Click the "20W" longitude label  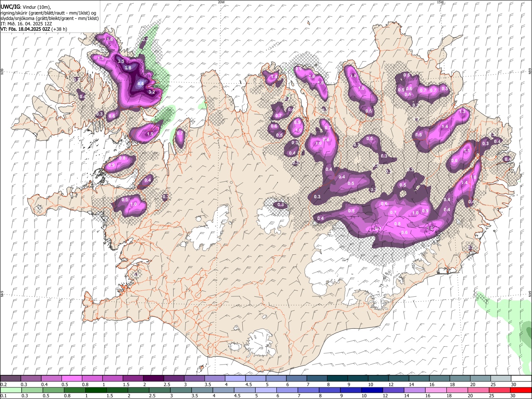(221, 2)
